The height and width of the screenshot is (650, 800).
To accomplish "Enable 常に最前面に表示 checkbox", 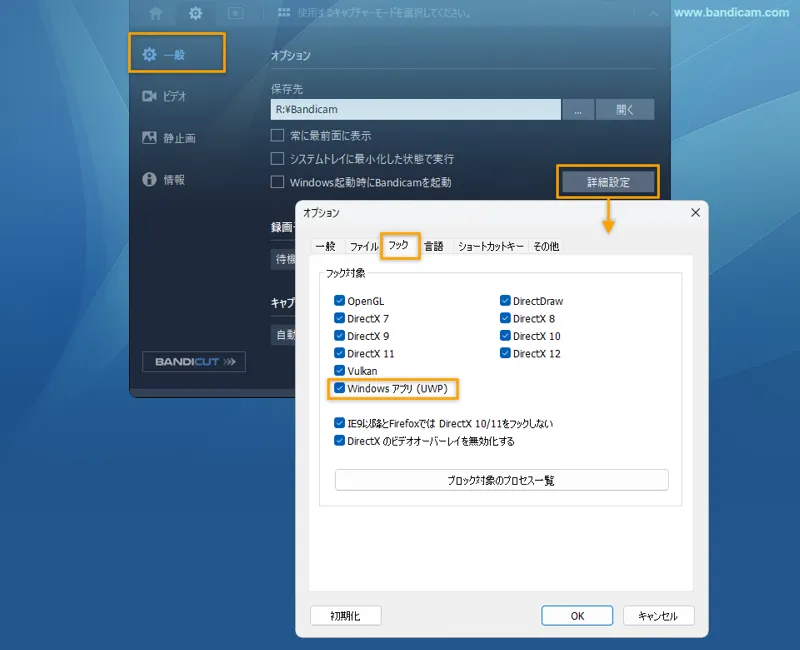I will (277, 135).
